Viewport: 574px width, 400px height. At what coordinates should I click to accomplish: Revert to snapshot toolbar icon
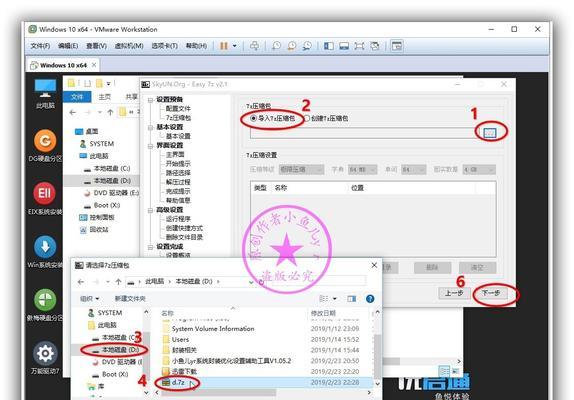pyautogui.click(x=292, y=46)
